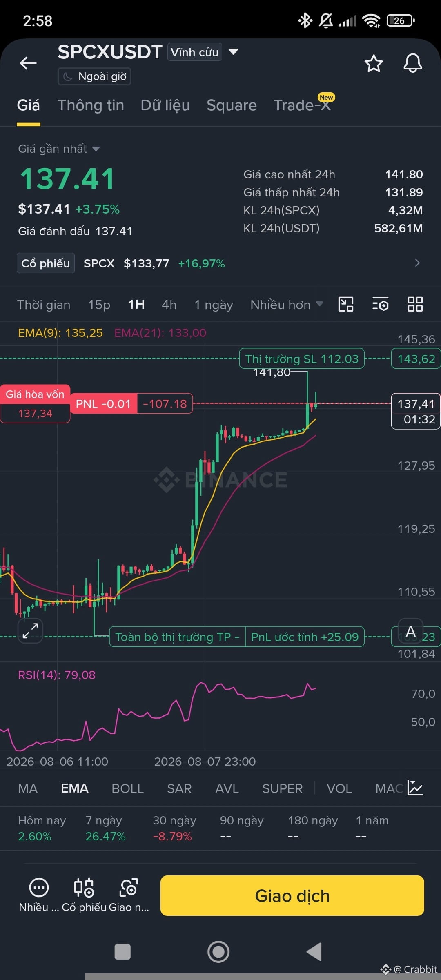Tap Android back triangle button

pyautogui.click(x=314, y=952)
